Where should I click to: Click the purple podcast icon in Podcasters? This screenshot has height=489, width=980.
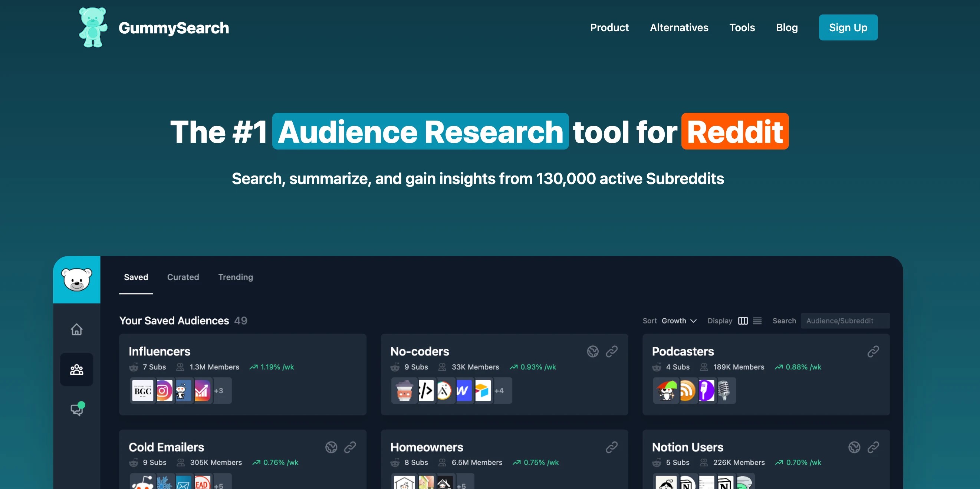(x=707, y=390)
